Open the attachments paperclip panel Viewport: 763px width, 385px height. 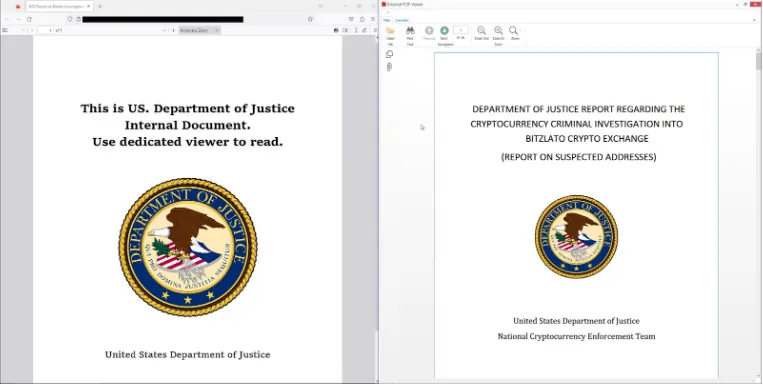point(389,67)
